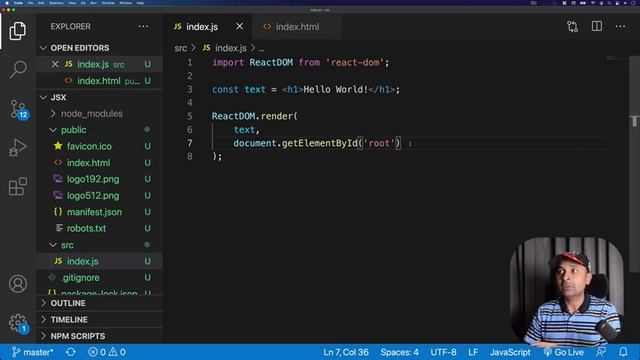The image size is (640, 360).
Task: Split the editor to the right
Action: point(597,27)
